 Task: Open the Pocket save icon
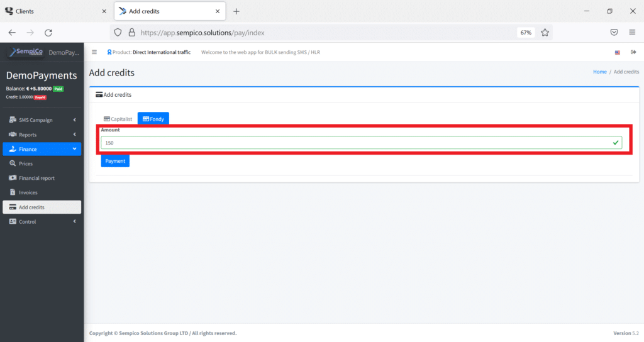(x=614, y=33)
